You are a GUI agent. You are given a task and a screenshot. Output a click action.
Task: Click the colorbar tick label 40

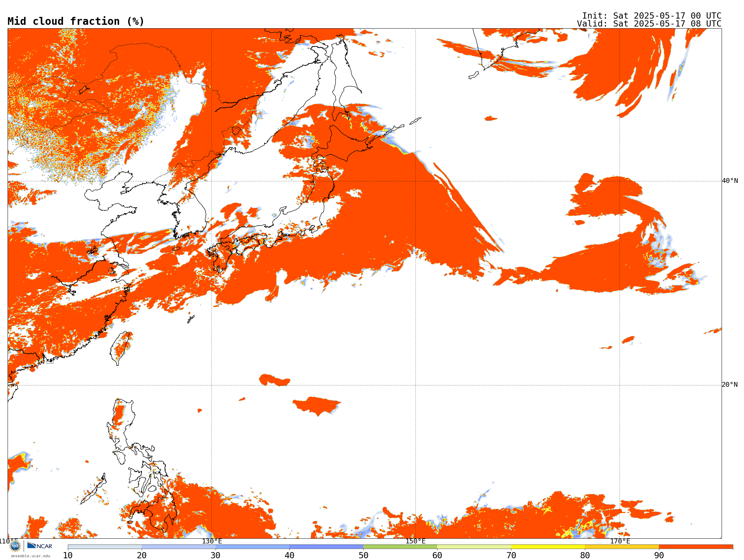[289, 556]
